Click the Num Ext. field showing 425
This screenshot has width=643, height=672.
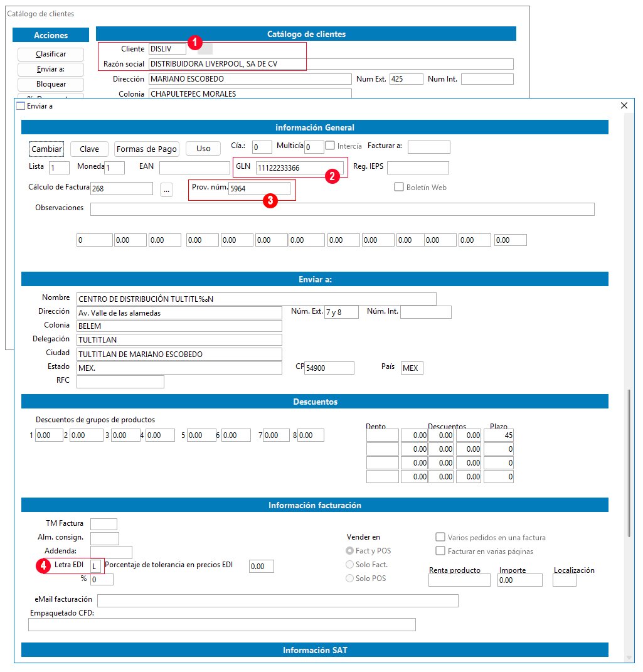pyautogui.click(x=406, y=79)
